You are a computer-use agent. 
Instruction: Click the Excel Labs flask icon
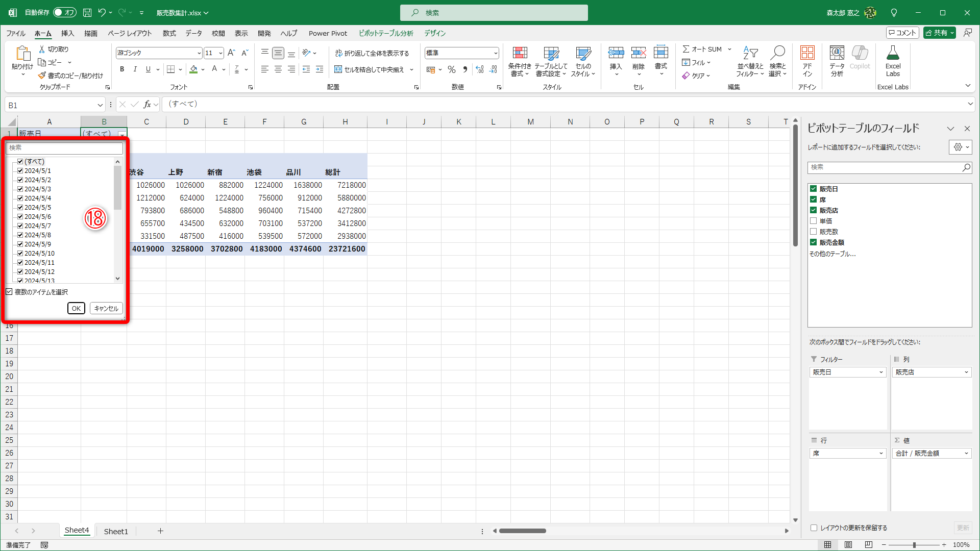click(x=893, y=54)
